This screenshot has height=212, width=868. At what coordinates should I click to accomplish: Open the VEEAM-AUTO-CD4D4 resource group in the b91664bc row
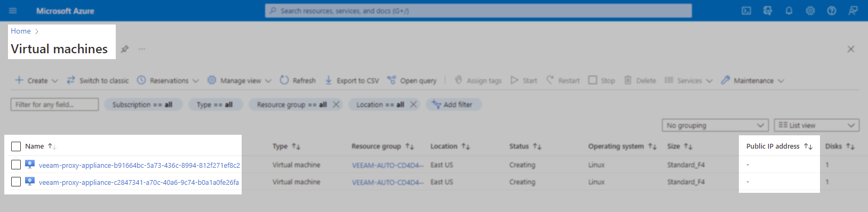pos(388,165)
